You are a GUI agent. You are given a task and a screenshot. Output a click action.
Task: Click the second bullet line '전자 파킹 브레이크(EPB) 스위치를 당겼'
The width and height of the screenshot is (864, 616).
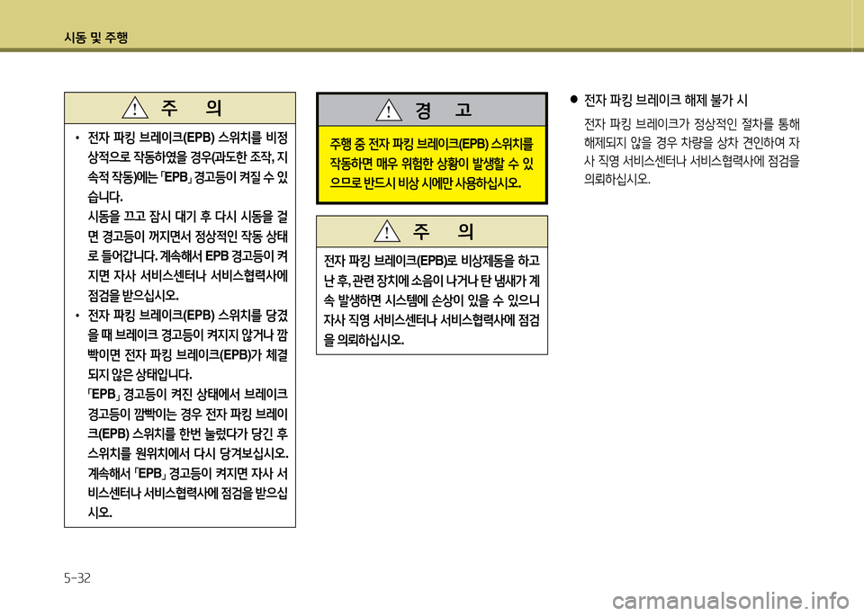(187, 316)
